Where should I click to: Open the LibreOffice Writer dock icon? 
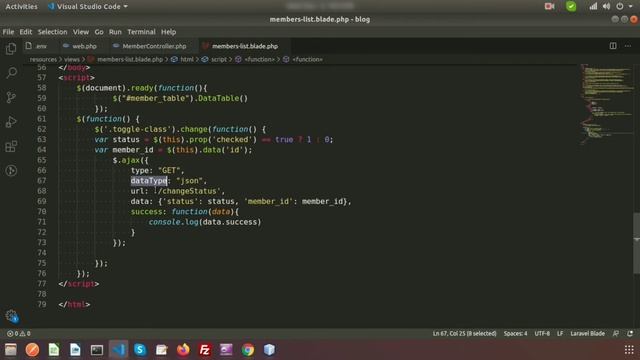[x=75, y=350]
